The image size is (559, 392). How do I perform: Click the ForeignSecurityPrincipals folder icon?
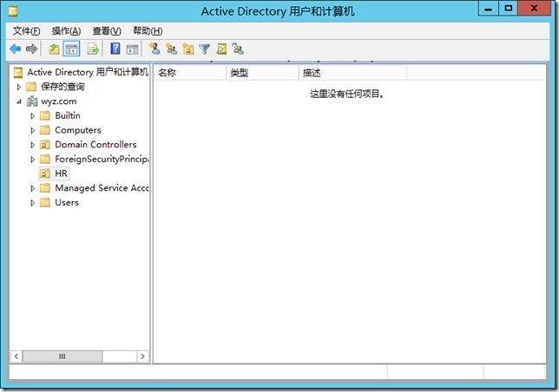point(44,160)
